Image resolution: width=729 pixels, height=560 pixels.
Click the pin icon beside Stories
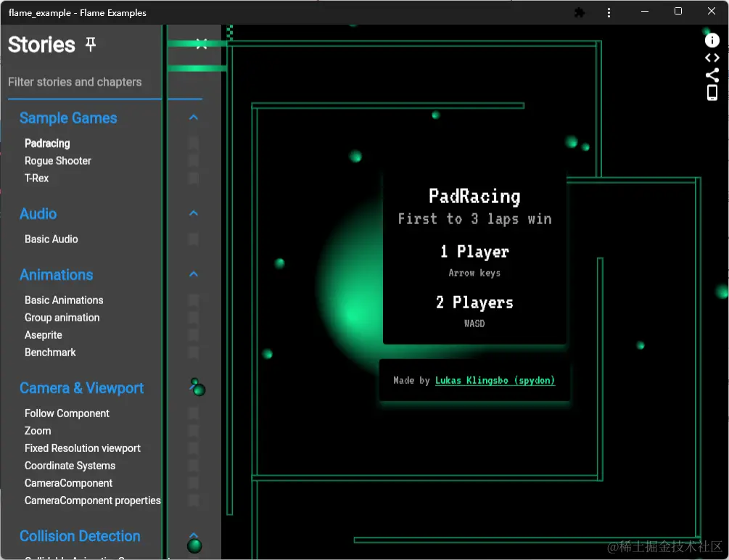click(91, 45)
